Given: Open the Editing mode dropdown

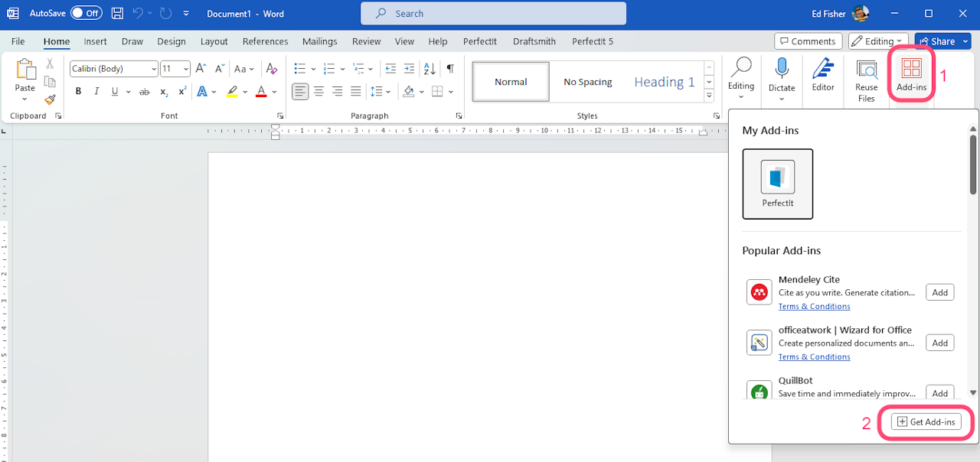Looking at the screenshot, I should coord(878,41).
